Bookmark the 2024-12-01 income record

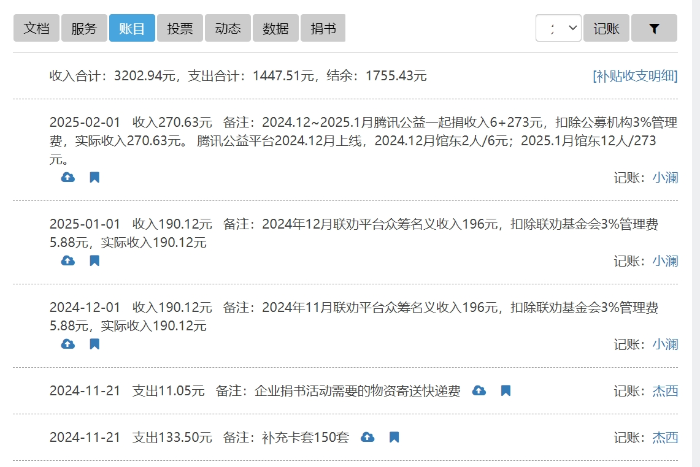pyautogui.click(x=94, y=344)
